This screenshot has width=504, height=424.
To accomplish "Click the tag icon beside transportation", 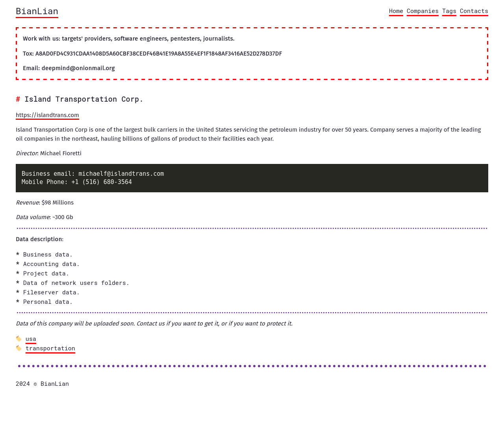I will point(19,348).
